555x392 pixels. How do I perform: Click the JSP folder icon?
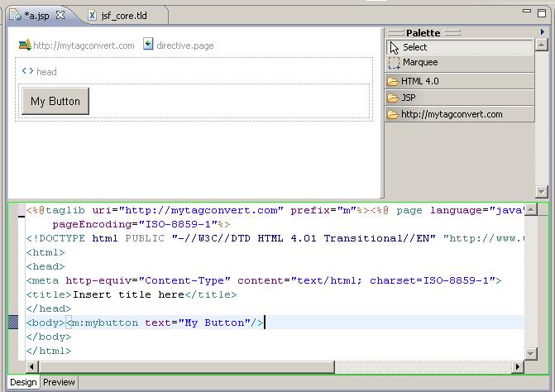click(393, 98)
